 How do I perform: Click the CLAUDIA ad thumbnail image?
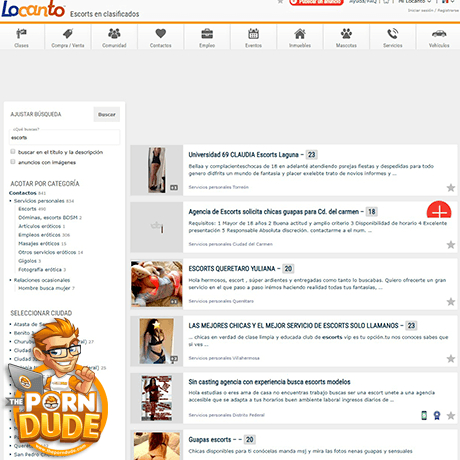[x=157, y=170]
